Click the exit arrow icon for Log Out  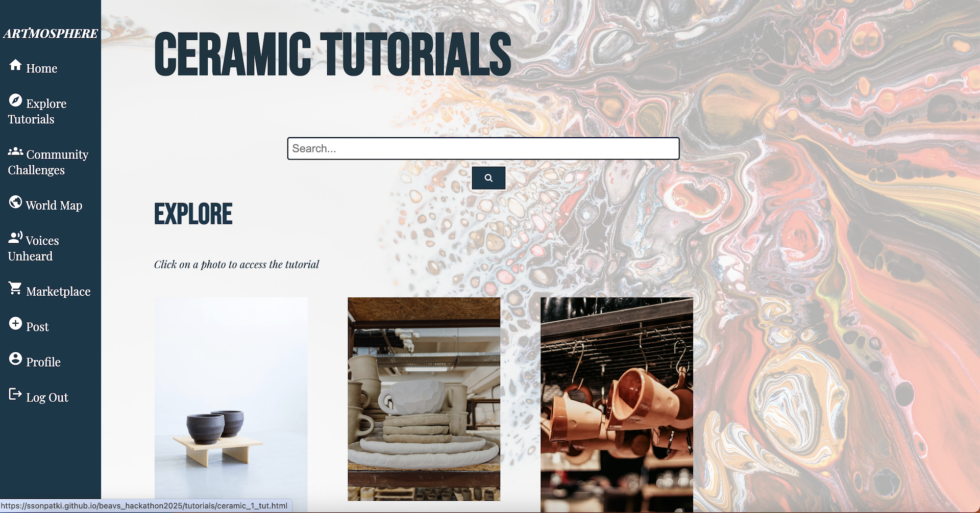point(15,394)
